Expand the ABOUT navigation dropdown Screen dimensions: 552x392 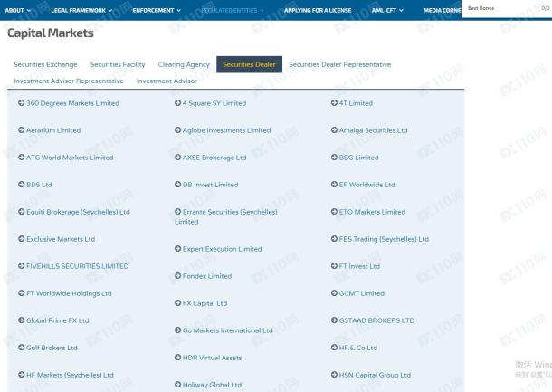(17, 10)
